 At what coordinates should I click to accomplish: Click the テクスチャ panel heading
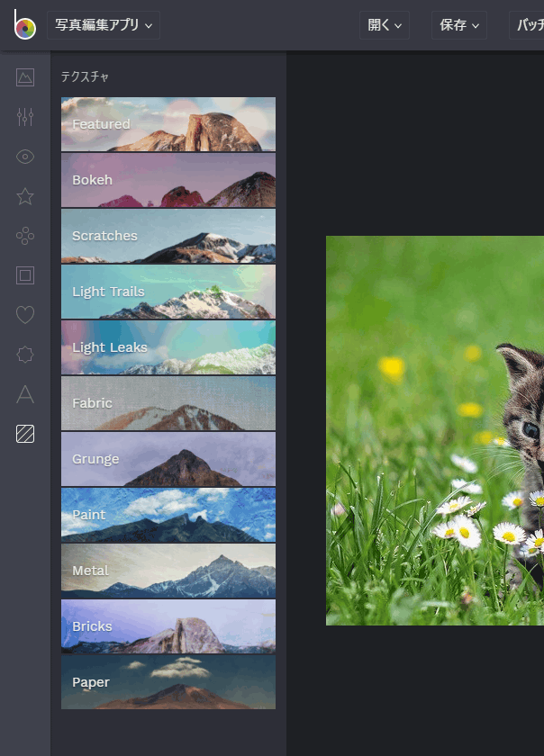pos(85,76)
